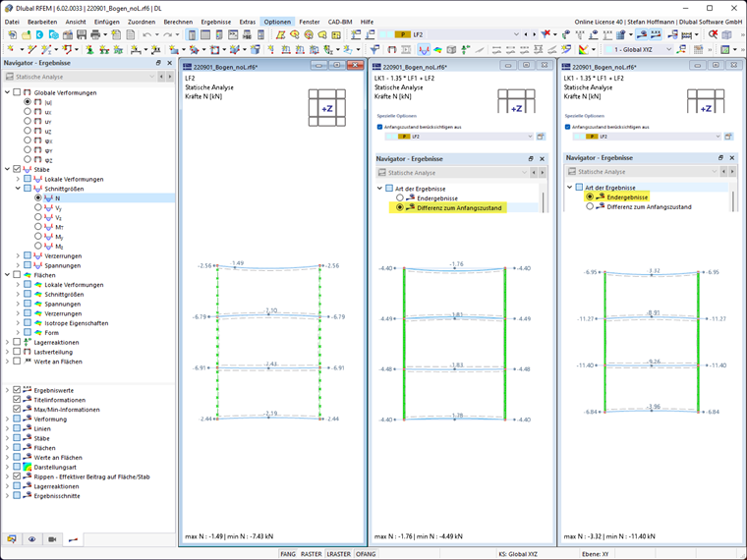
Task: Collapse the Flächen tree node
Action: point(7,275)
